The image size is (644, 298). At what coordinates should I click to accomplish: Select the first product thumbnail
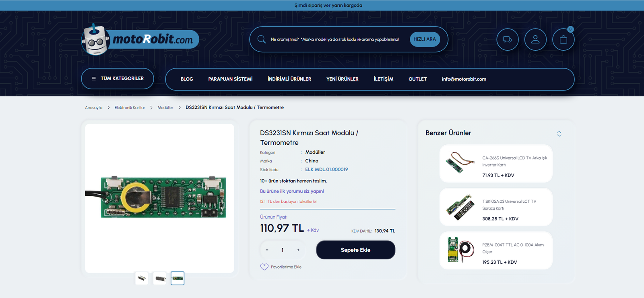tap(142, 278)
